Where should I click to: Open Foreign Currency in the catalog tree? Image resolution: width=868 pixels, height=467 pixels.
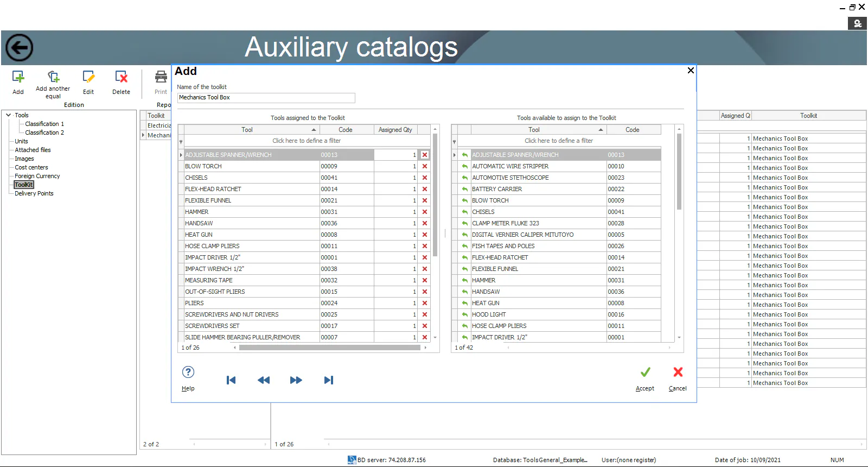pyautogui.click(x=37, y=176)
